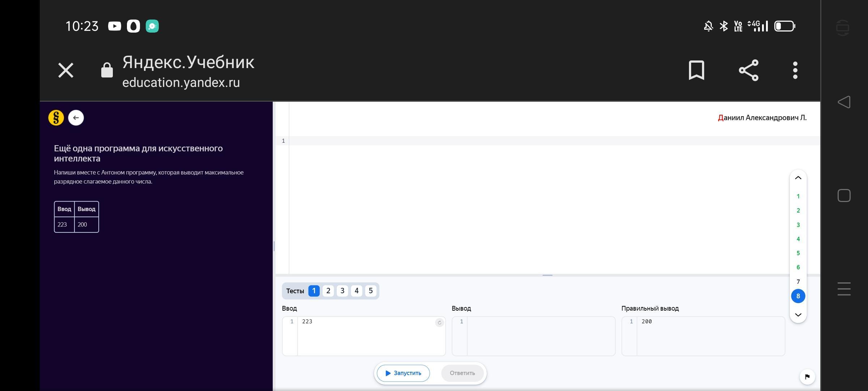868x391 pixels.
Task: Open the three-dot browser menu
Action: pyautogui.click(x=795, y=70)
